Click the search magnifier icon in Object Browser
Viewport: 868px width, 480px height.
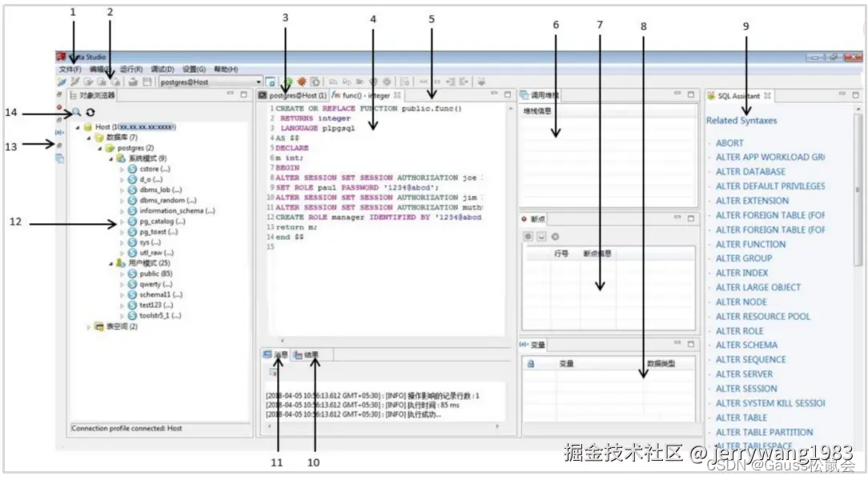[x=75, y=112]
